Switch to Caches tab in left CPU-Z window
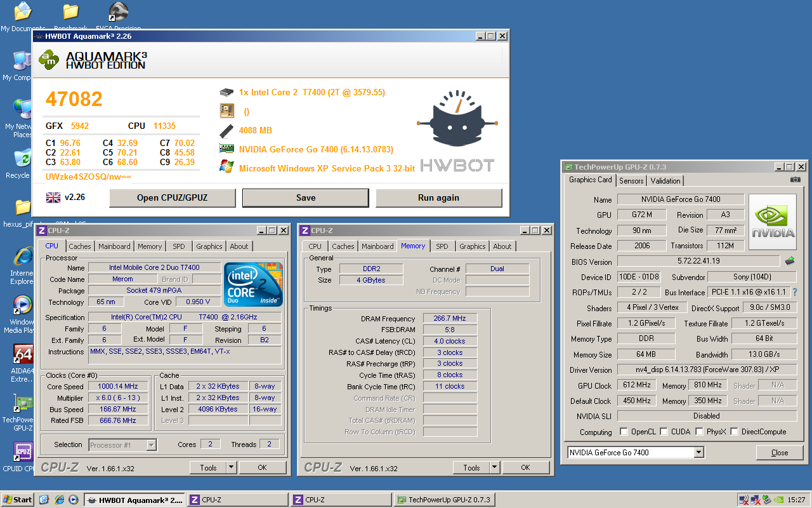This screenshot has height=508, width=812. click(80, 246)
